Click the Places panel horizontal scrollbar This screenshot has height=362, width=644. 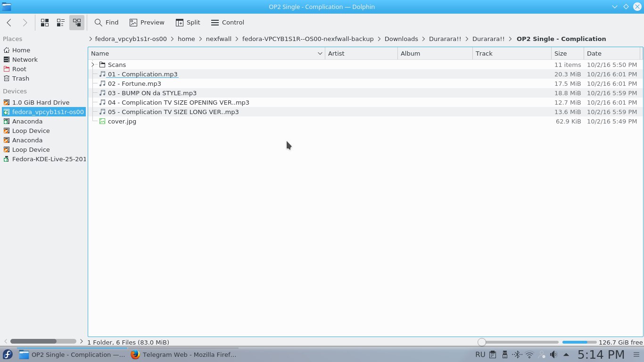tap(43, 341)
